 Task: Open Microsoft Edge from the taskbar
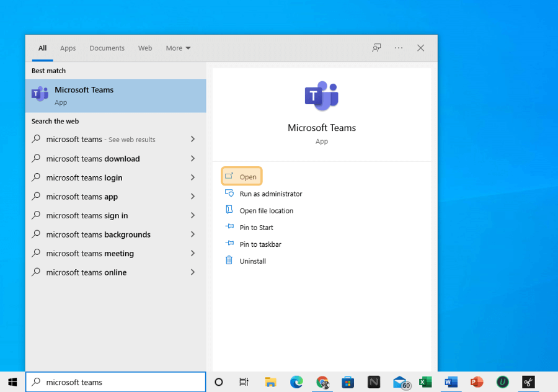click(296, 382)
